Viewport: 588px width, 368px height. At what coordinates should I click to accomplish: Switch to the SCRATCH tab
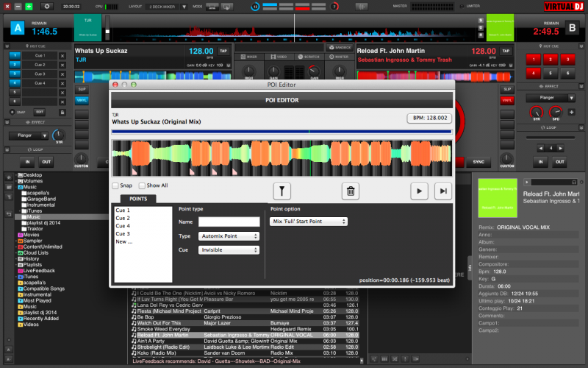[309, 57]
